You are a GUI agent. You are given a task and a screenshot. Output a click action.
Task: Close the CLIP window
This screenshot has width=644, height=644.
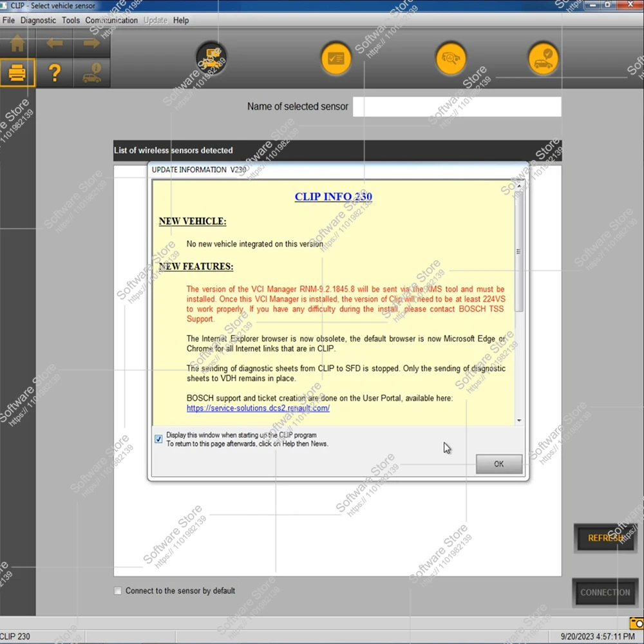[630, 5]
